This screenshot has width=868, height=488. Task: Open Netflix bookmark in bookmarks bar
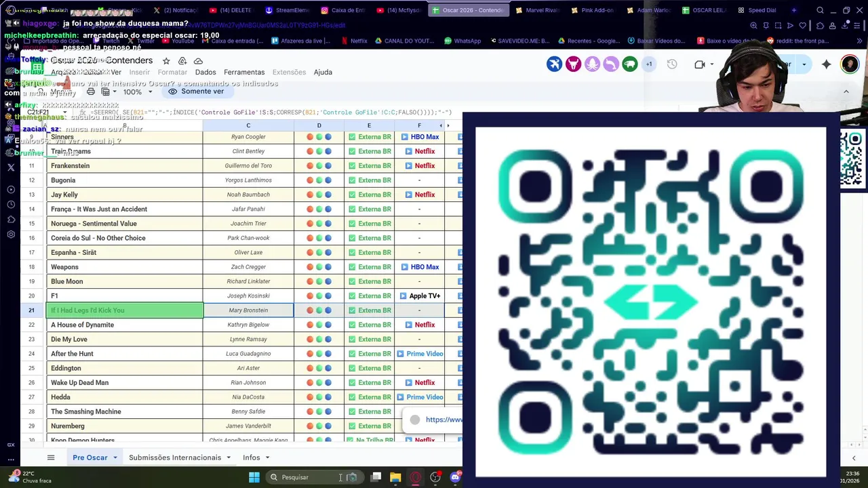pos(353,41)
